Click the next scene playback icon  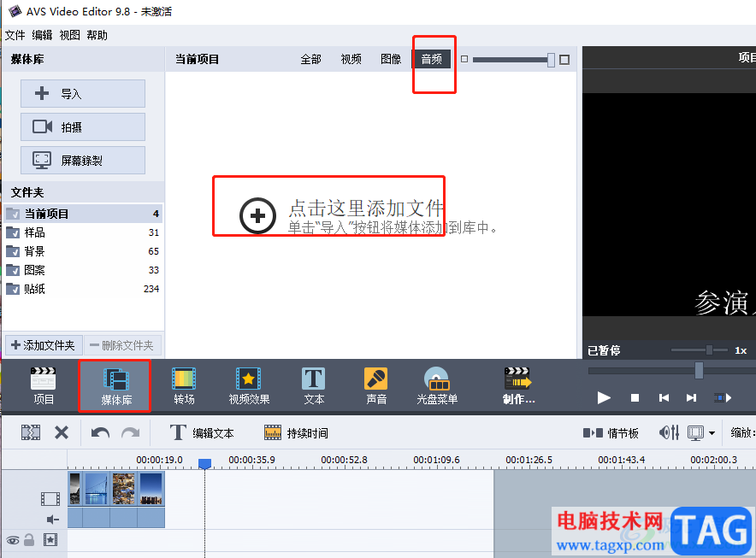coord(723,397)
